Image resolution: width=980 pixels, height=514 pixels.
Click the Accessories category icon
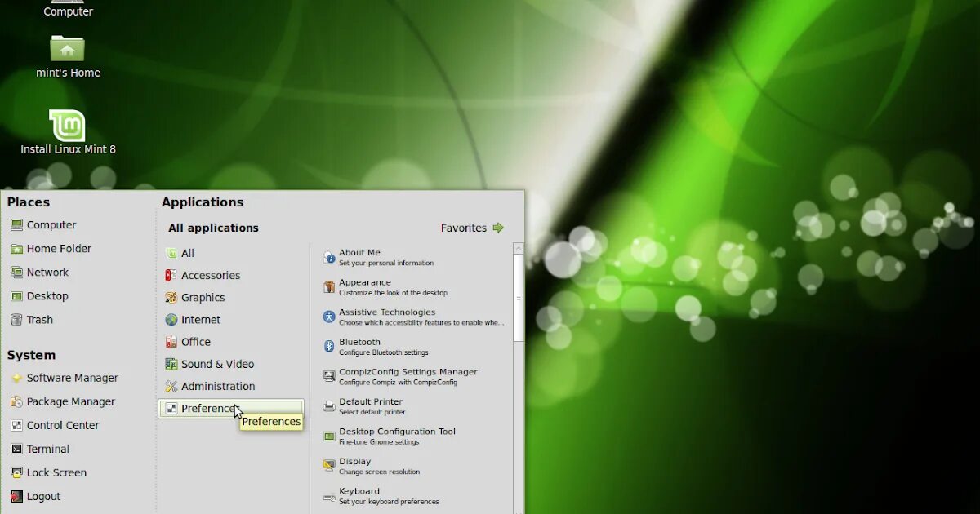(171, 275)
